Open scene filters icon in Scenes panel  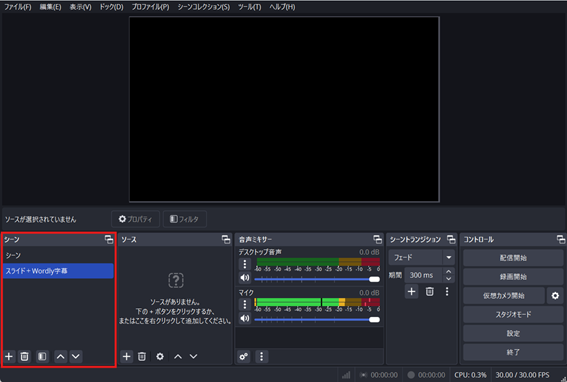coord(42,357)
